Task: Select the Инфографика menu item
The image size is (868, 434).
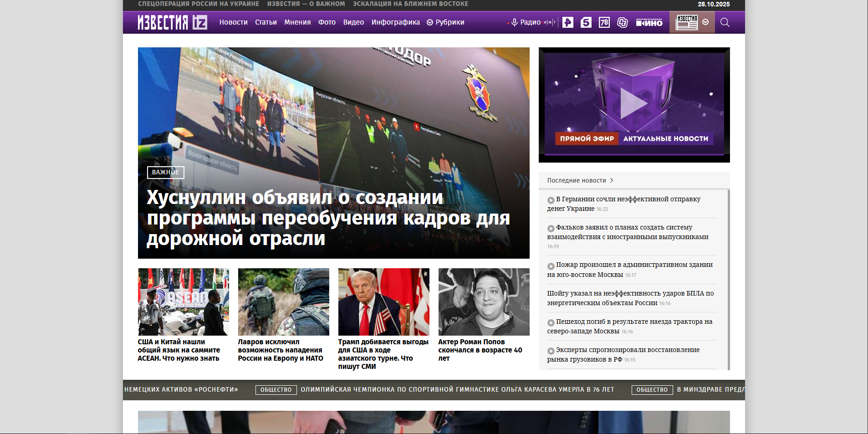Action: coord(395,22)
